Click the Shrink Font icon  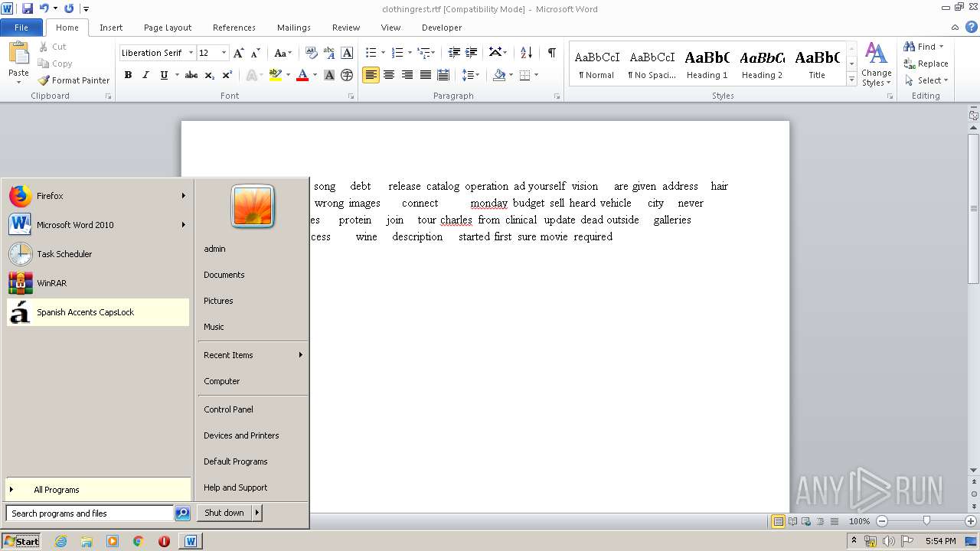click(x=256, y=53)
